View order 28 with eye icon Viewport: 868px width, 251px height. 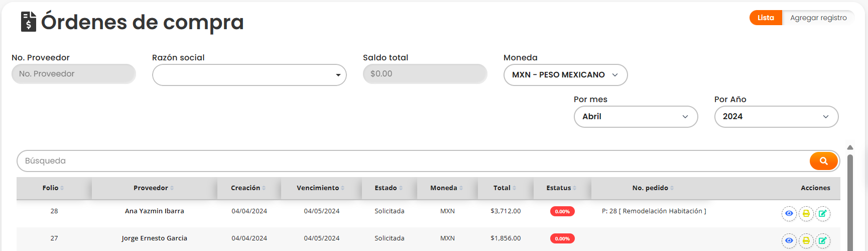789,214
